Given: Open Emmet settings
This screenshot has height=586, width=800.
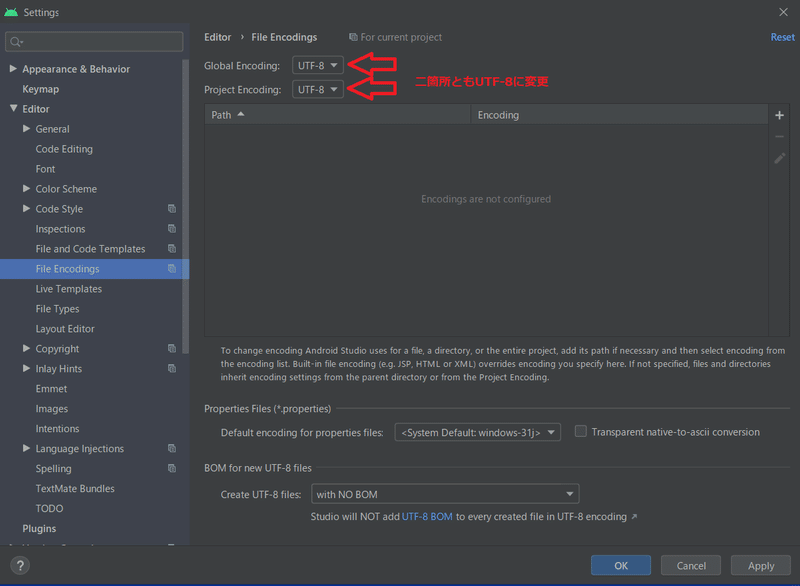Looking at the screenshot, I should (51, 389).
